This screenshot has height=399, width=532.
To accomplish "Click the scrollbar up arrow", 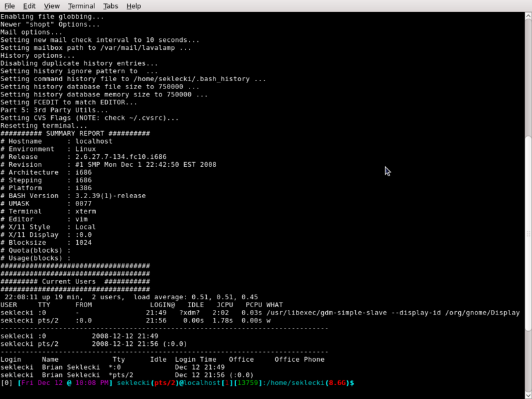I will pyautogui.click(x=528, y=16).
